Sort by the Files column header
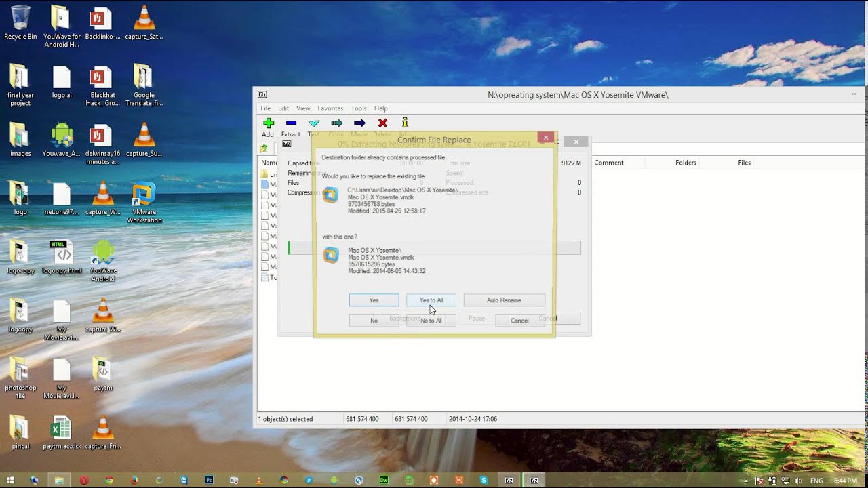This screenshot has width=868, height=488. 744,163
